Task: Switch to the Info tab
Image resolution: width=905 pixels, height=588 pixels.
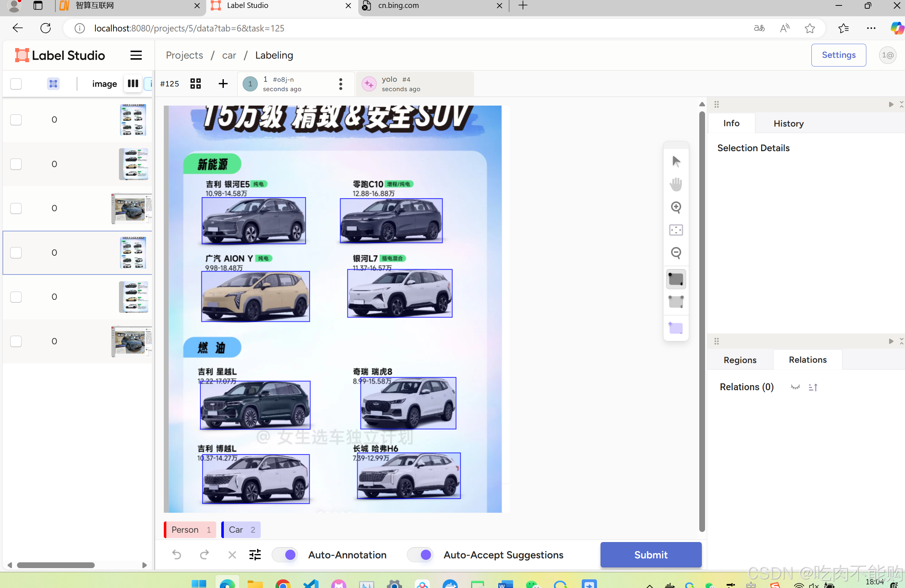Action: coord(731,123)
